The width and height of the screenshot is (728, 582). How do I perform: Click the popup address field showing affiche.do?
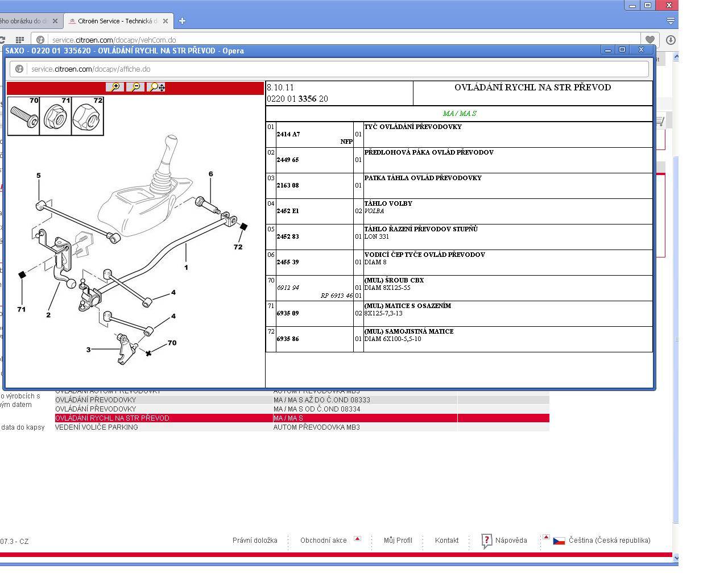(x=329, y=69)
